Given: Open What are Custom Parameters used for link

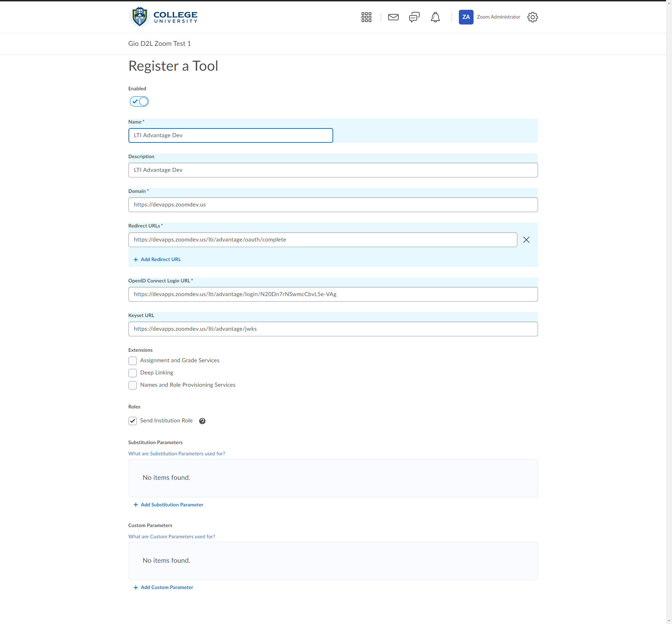Looking at the screenshot, I should 172,537.
